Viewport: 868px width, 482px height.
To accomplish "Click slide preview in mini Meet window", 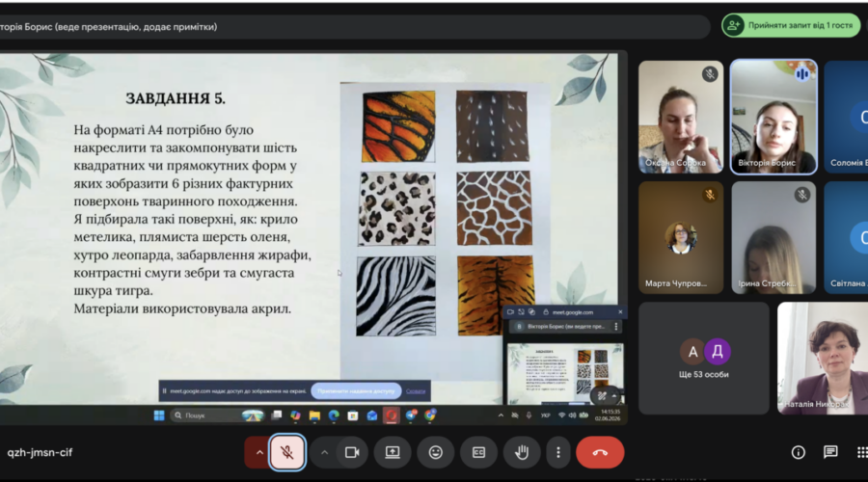I will pos(565,373).
